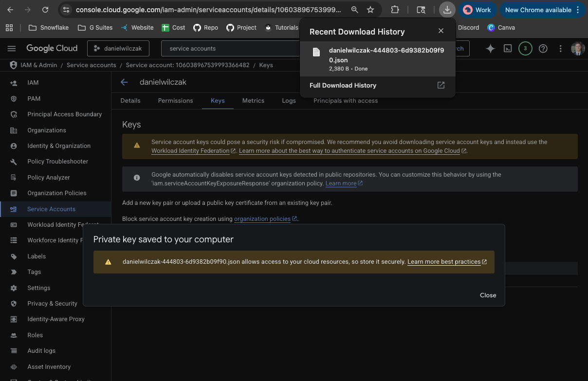Image resolution: width=588 pixels, height=381 pixels.
Task: Switch to the Metrics tab
Action: (253, 101)
